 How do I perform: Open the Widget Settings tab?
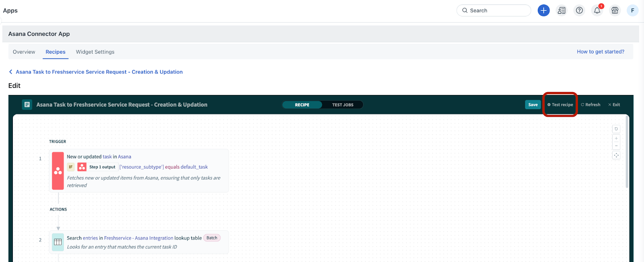coord(95,52)
